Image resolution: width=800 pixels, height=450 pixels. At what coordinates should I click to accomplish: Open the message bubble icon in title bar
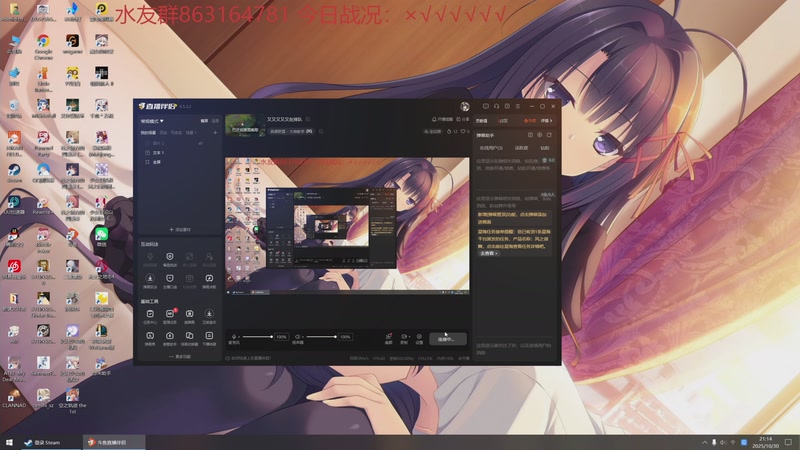(486, 106)
